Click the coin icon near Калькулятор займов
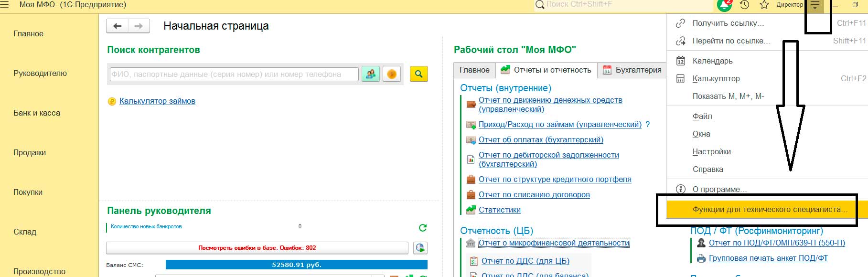Viewport: 868px width, 277px height. point(112,101)
